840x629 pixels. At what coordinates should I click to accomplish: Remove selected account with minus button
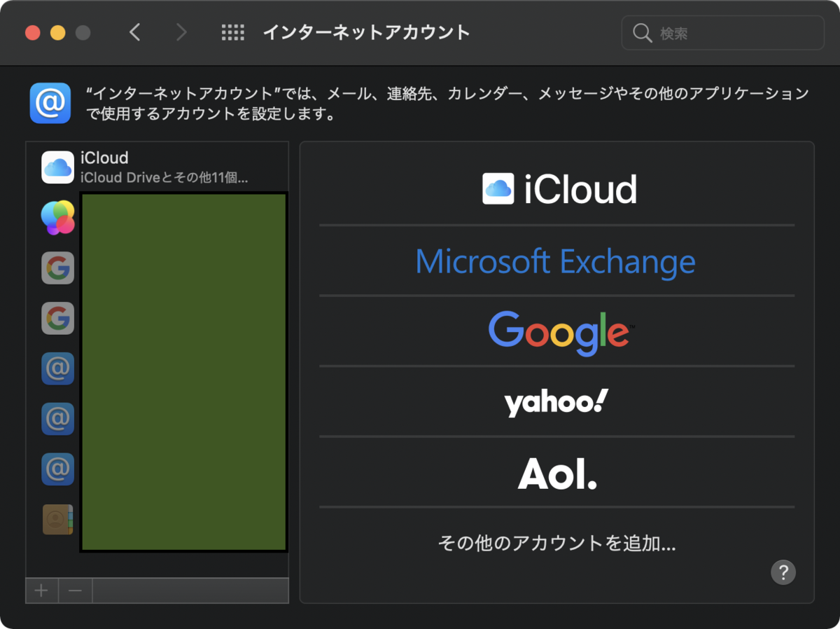click(76, 590)
